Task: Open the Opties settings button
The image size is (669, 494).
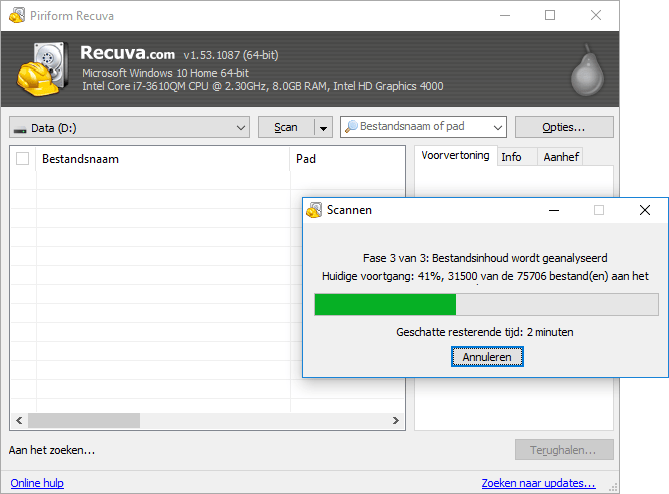Action: tap(564, 127)
